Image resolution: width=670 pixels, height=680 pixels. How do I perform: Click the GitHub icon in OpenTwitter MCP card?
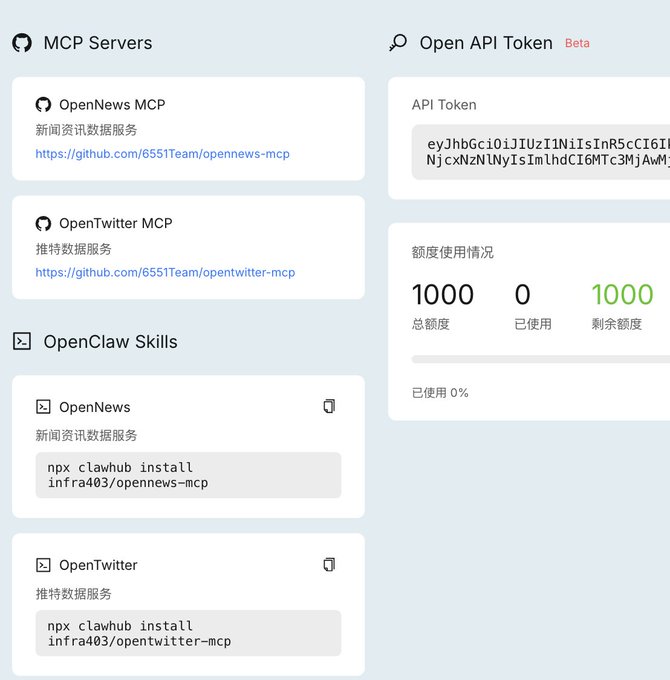(43, 224)
